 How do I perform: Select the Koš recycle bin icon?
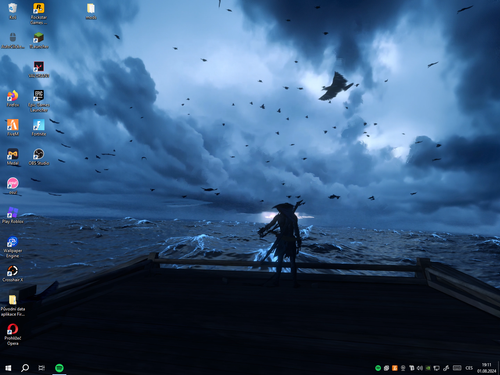coord(13,11)
